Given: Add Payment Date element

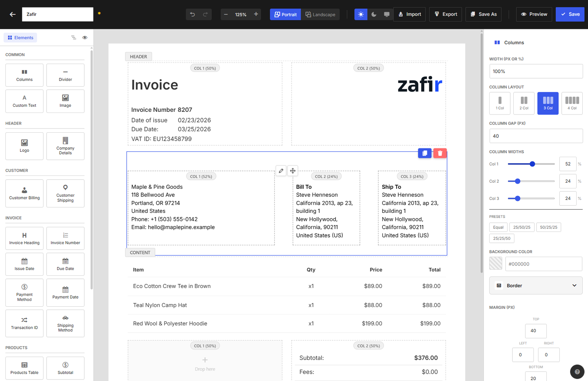Looking at the screenshot, I should [x=65, y=293].
